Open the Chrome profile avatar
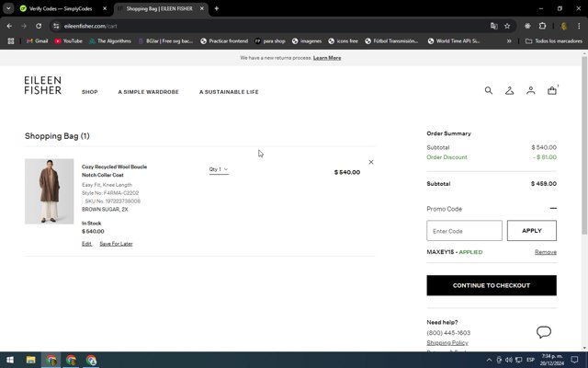Viewport: 588px width, 368px height. (563, 26)
